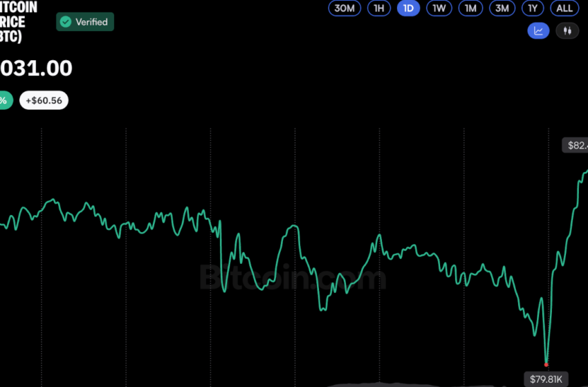Select the 1D timeframe button
Screen dimensions: 588x387
tap(408, 8)
